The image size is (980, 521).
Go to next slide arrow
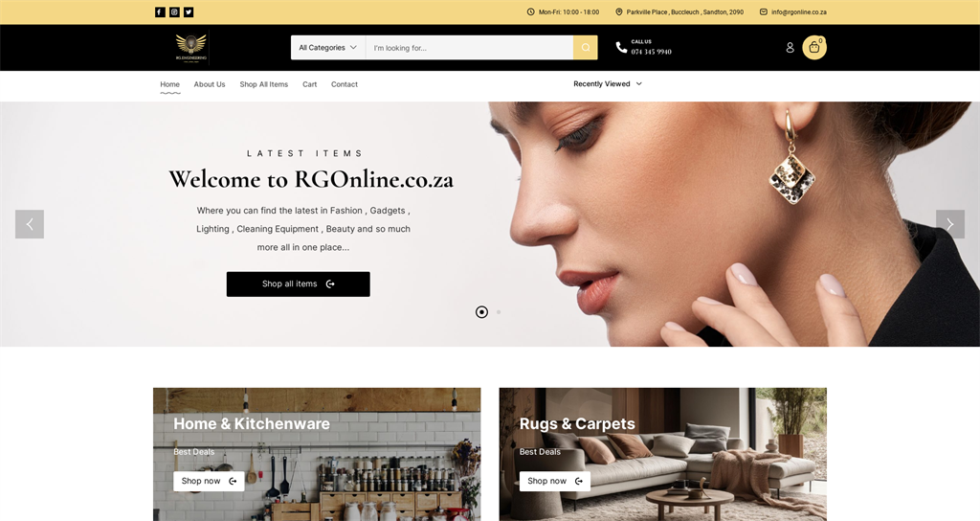[950, 224]
